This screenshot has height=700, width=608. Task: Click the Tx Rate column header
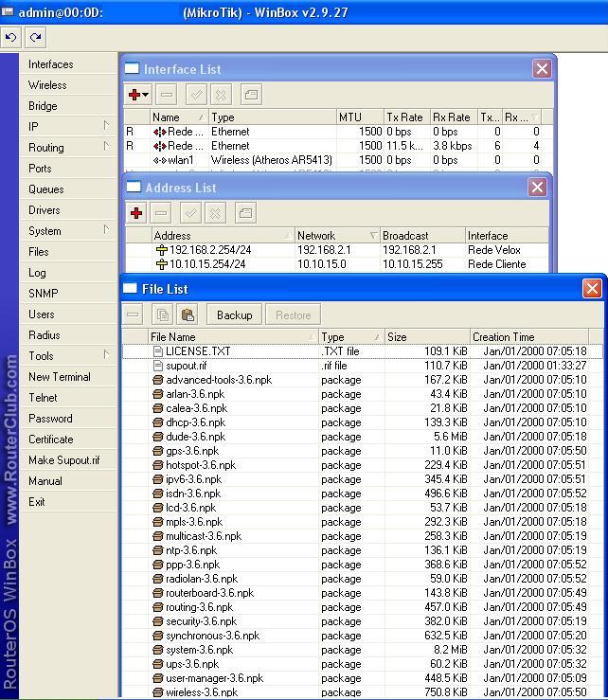(x=406, y=117)
